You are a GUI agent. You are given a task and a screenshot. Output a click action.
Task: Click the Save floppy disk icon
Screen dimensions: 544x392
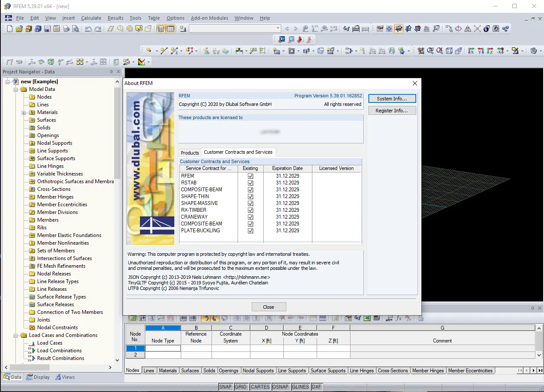[47, 29]
